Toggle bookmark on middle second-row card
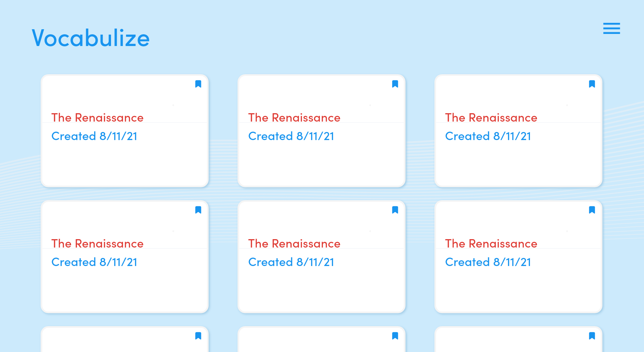Image resolution: width=644 pixels, height=352 pixels. pos(395,210)
